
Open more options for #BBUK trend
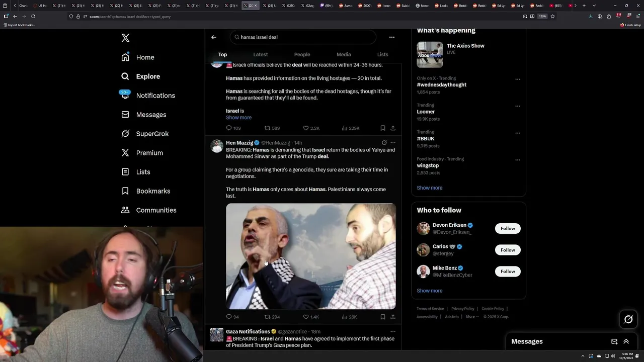point(518,133)
